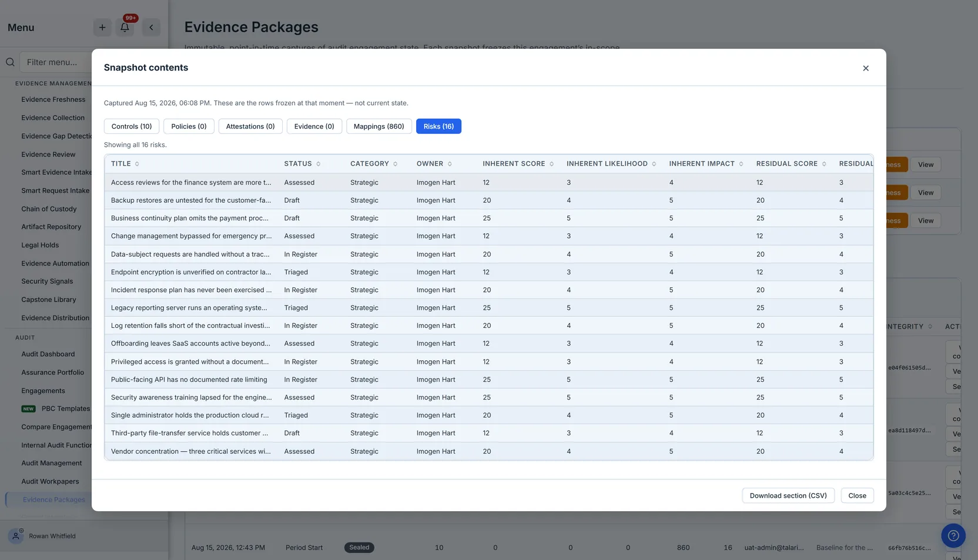
Task: Select row 'Vendor concentration — three critical services'
Action: click(x=489, y=451)
